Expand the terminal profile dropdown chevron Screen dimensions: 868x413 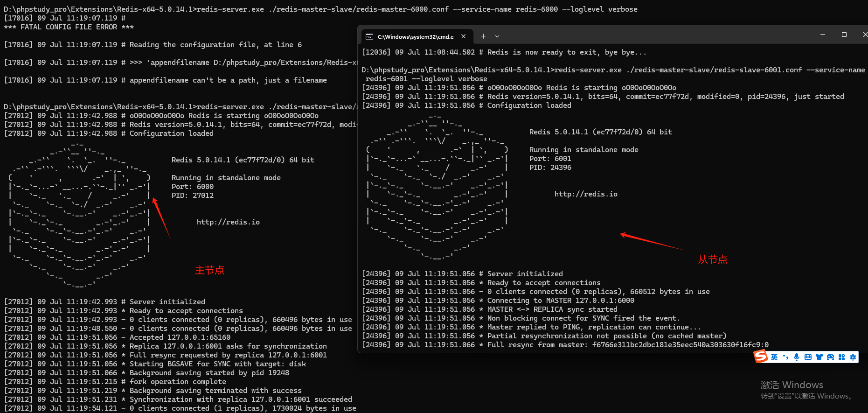click(497, 36)
